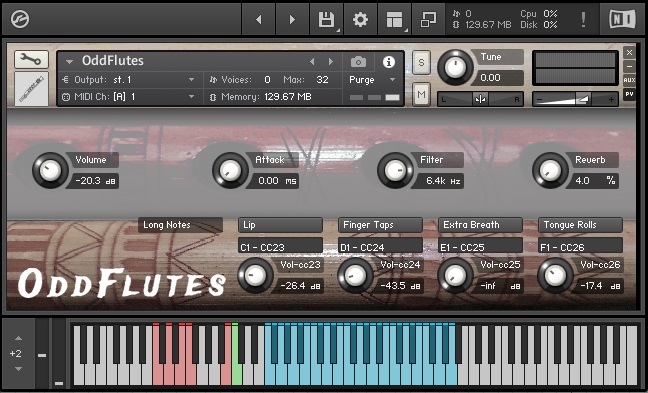Viewport: 648px width, 393px height.
Task: Toggle the M mute button
Action: coord(421,95)
